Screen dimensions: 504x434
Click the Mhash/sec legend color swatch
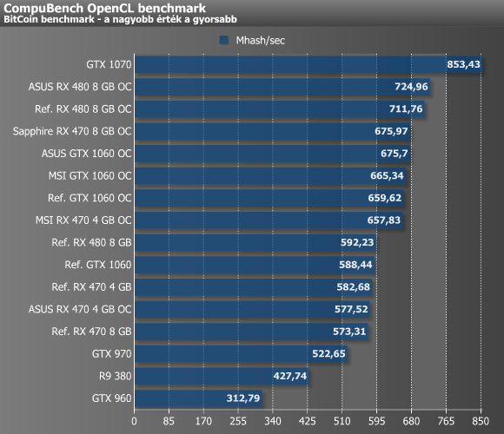224,40
